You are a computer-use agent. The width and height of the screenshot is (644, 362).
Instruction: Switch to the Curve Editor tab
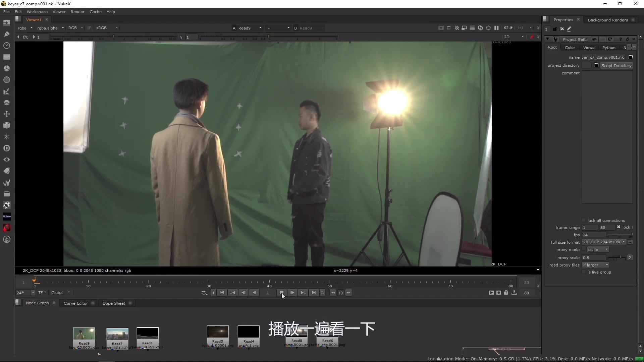pyautogui.click(x=75, y=303)
